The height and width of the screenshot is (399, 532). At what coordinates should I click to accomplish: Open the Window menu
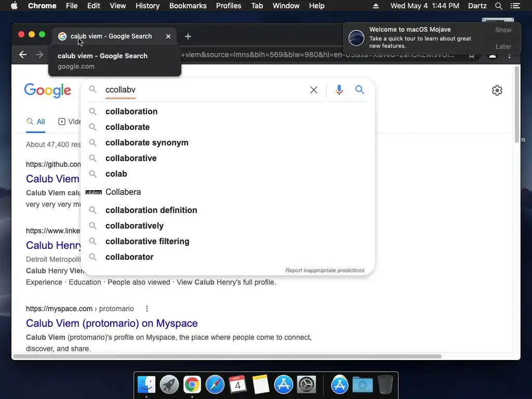[286, 6]
